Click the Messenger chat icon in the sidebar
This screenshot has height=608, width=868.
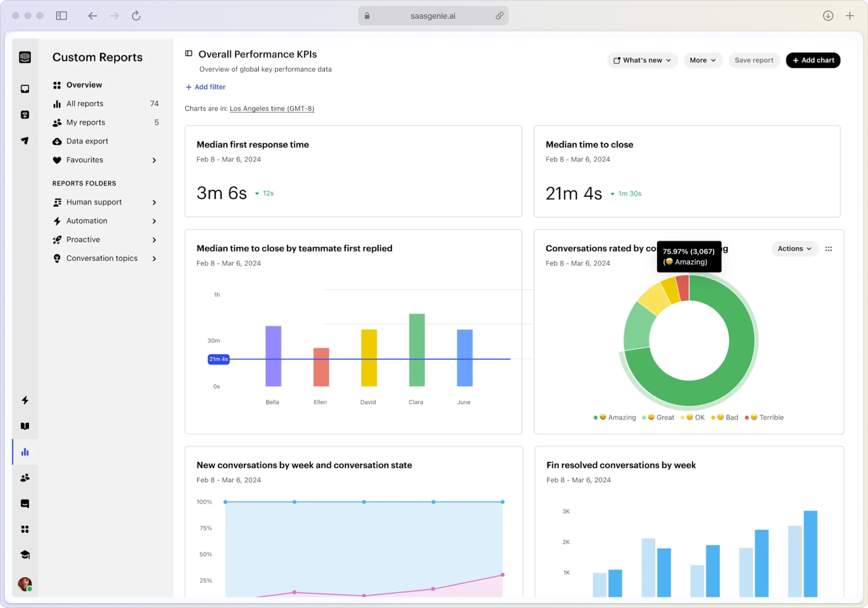(x=25, y=503)
